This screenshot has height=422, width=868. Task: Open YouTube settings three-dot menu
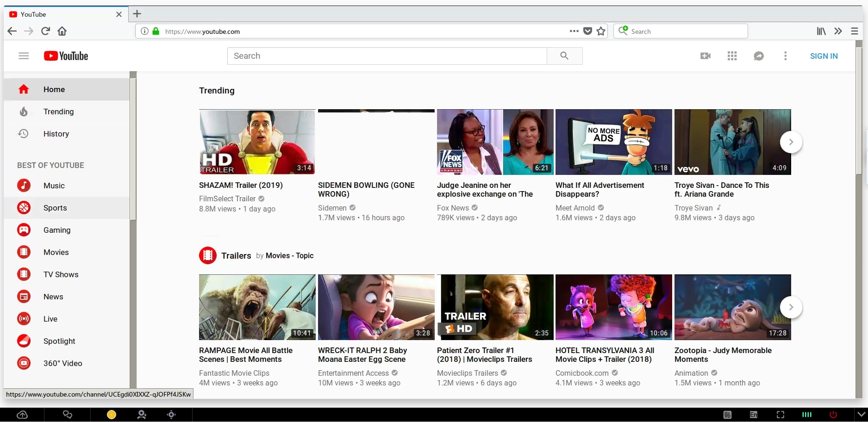pos(785,56)
